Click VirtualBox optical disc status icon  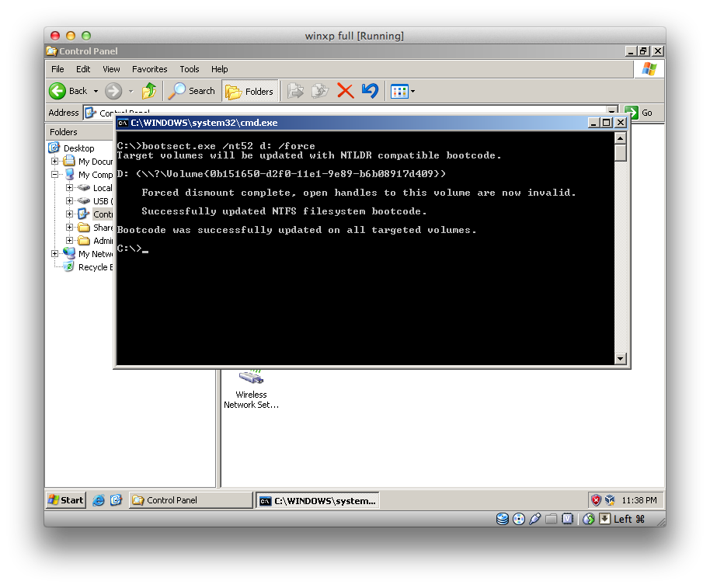519,519
